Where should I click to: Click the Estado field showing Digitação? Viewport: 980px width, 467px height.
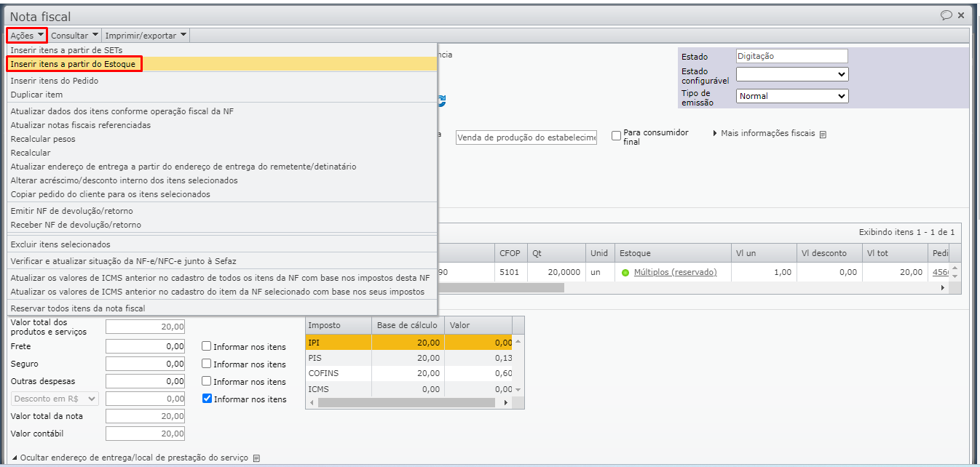(x=791, y=56)
